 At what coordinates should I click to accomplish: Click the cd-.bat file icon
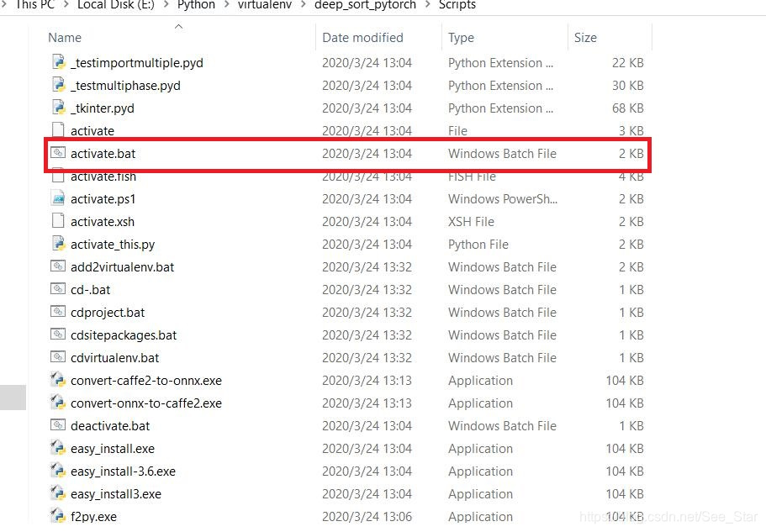[58, 289]
